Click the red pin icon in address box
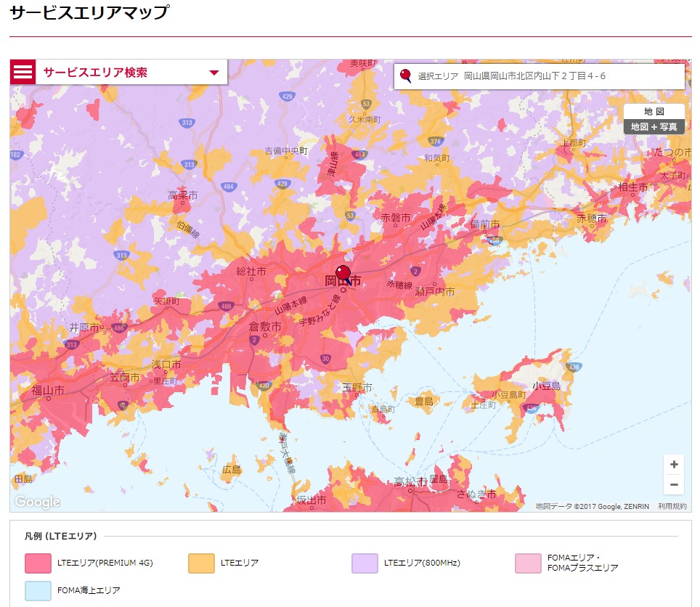The height and width of the screenshot is (607, 700). [x=405, y=76]
